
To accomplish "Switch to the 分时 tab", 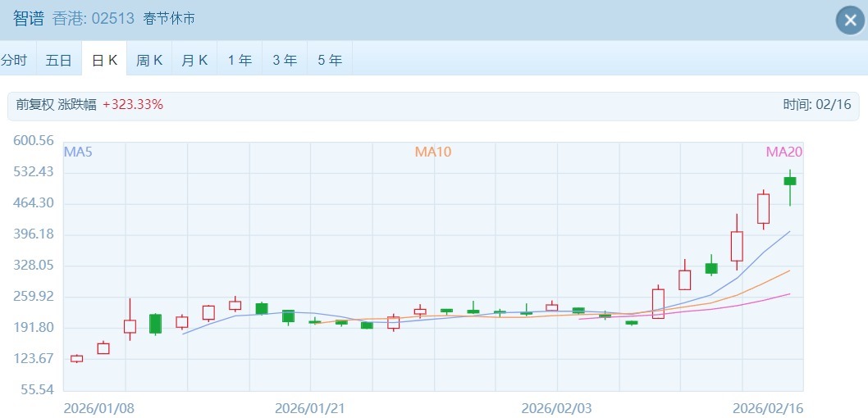I will coord(14,60).
